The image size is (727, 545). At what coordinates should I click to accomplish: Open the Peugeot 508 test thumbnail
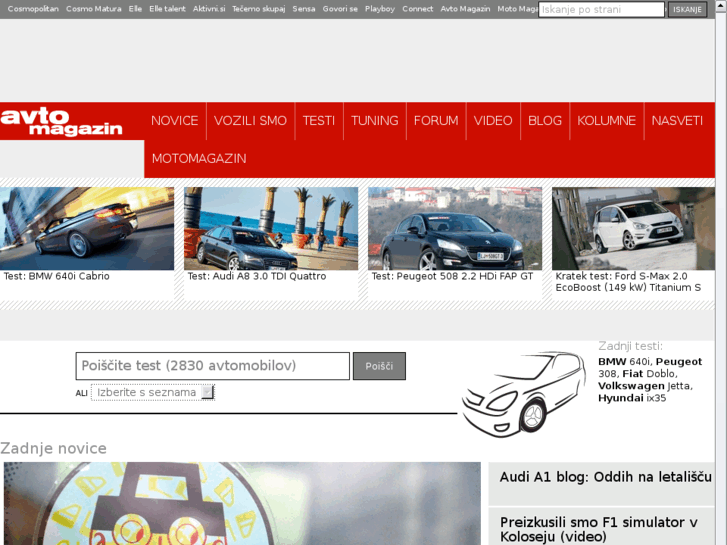455,228
